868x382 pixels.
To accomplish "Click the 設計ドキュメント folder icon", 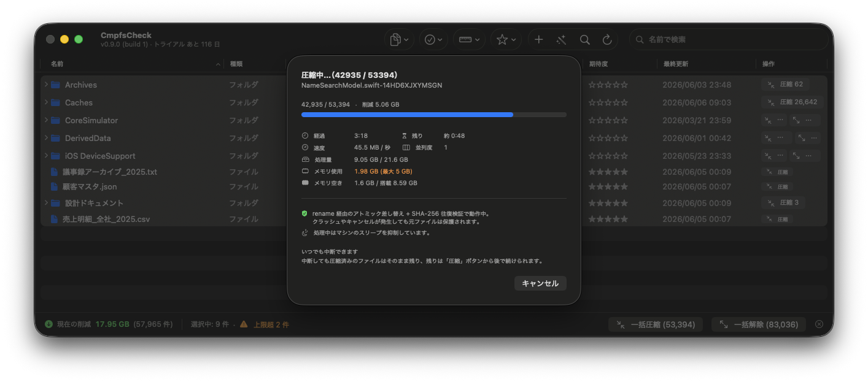I will (56, 202).
